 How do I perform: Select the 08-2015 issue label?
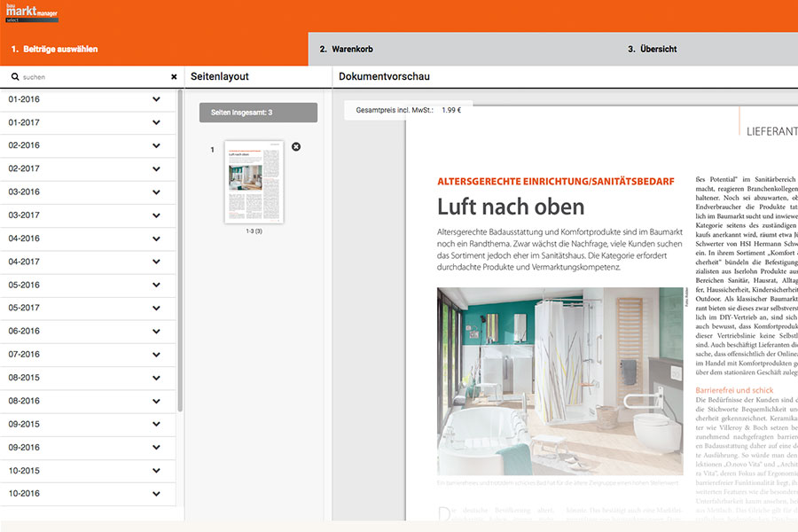pyautogui.click(x=24, y=378)
